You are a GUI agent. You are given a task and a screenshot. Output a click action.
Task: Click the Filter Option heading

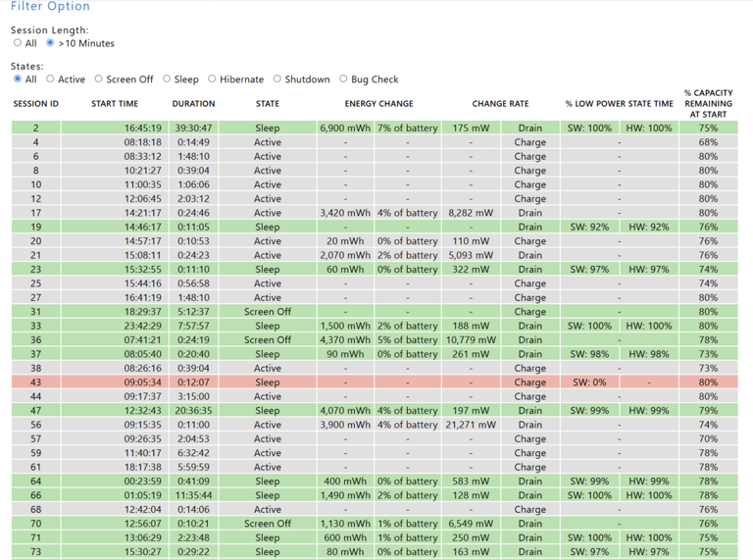[x=50, y=6]
